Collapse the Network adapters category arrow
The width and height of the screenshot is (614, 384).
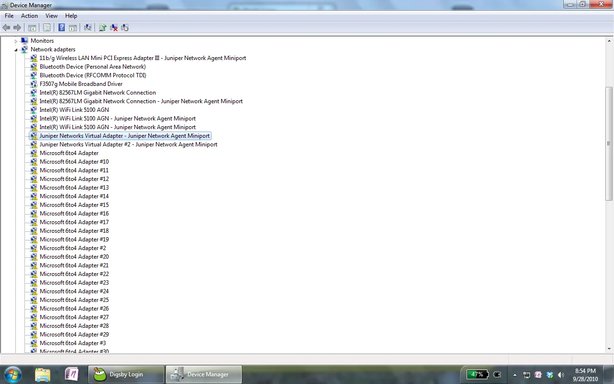pyautogui.click(x=16, y=50)
